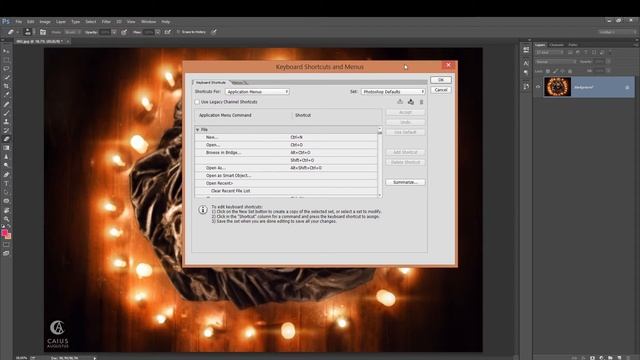Open the Opacity slider arrow in options bar
640x360 pixels.
click(x=114, y=32)
